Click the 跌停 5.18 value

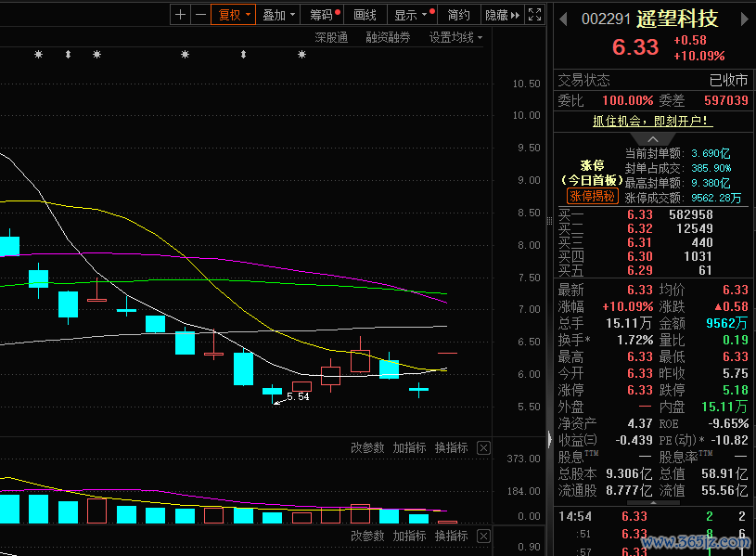click(736, 390)
